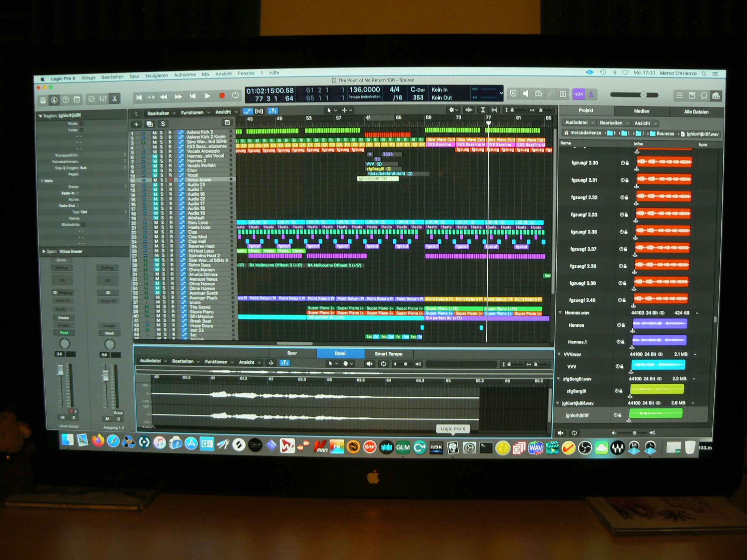The image size is (747, 560).
Task: Toggle the Flex view button in tracks toolbar
Action: tap(259, 111)
